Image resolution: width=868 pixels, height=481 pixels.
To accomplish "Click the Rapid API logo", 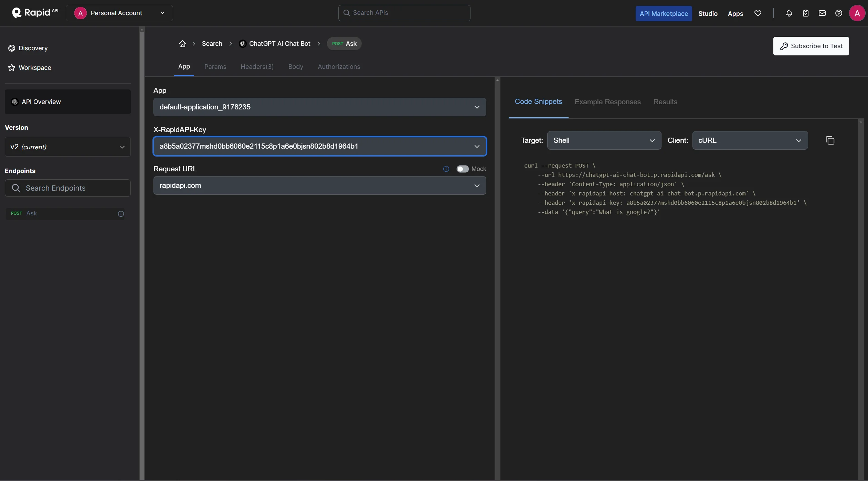I will (x=35, y=13).
